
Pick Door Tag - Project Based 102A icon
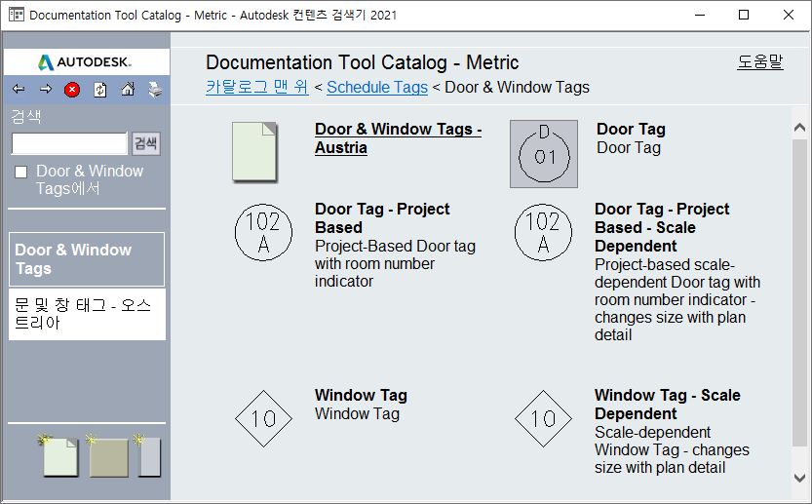pos(263,232)
